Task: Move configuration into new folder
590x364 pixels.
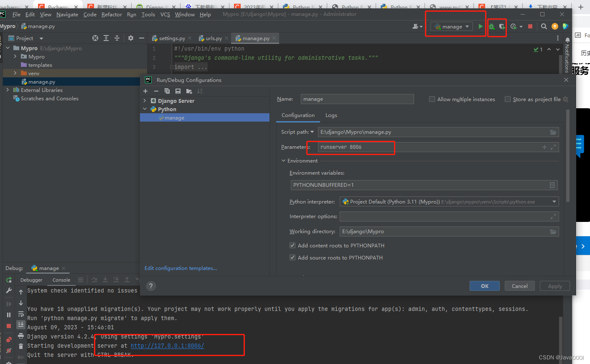Action: (x=189, y=91)
